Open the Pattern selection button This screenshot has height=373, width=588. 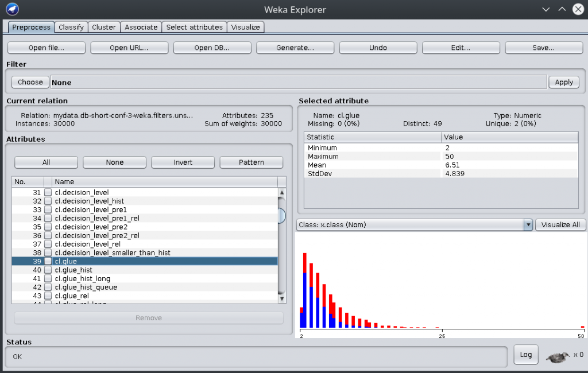[252, 162]
